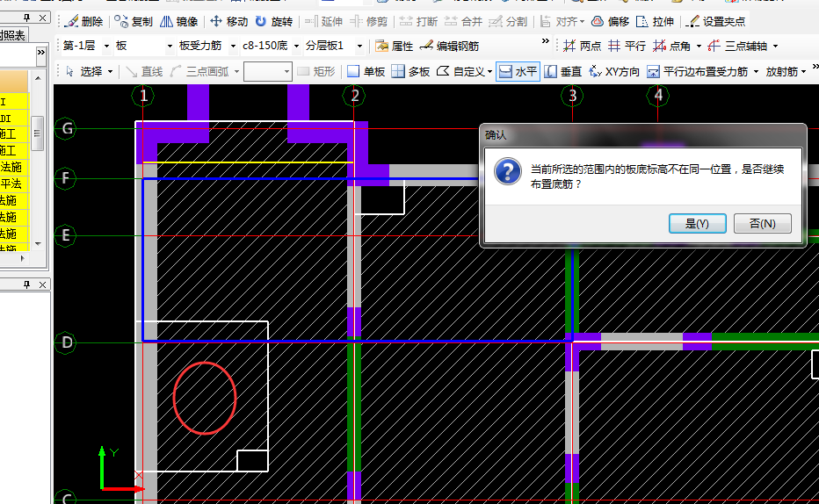This screenshot has height=504, width=819.
Task: Click the red circle in the drawing
Action: 205,398
